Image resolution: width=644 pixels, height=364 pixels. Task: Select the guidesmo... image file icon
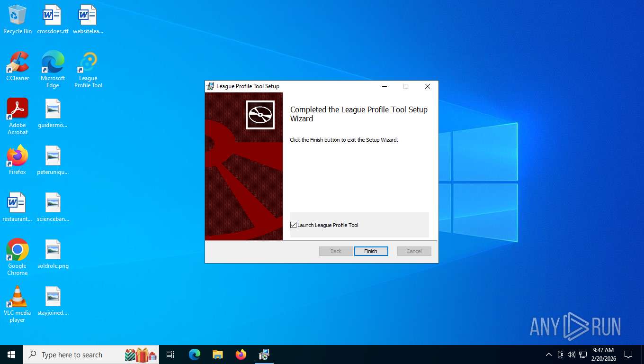pyautogui.click(x=53, y=113)
